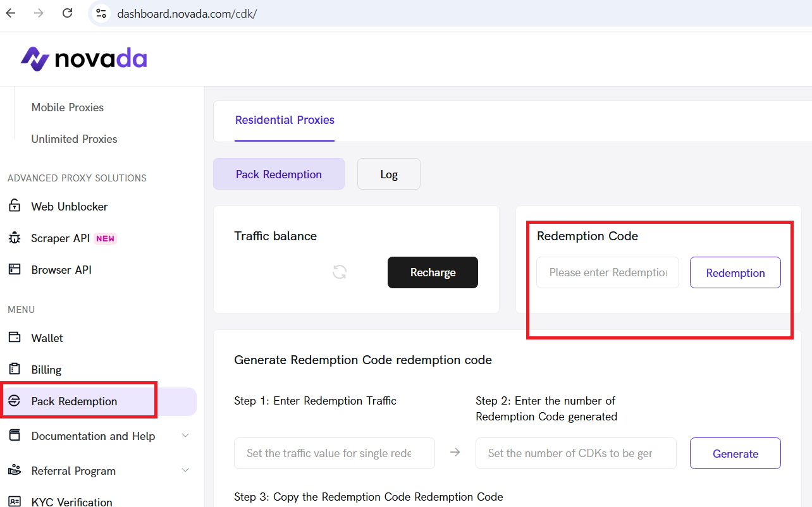Click the Generate button
812x507 pixels.
(735, 454)
